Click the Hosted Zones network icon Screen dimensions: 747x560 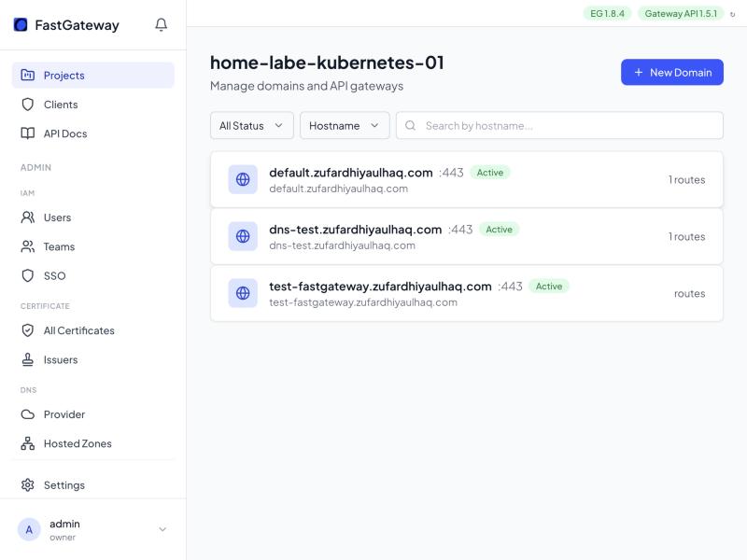(28, 443)
